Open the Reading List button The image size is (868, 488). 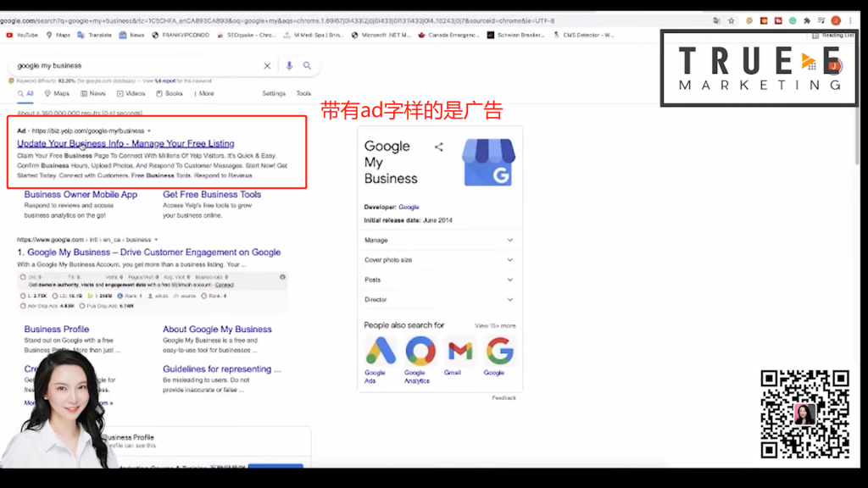pyautogui.click(x=833, y=35)
